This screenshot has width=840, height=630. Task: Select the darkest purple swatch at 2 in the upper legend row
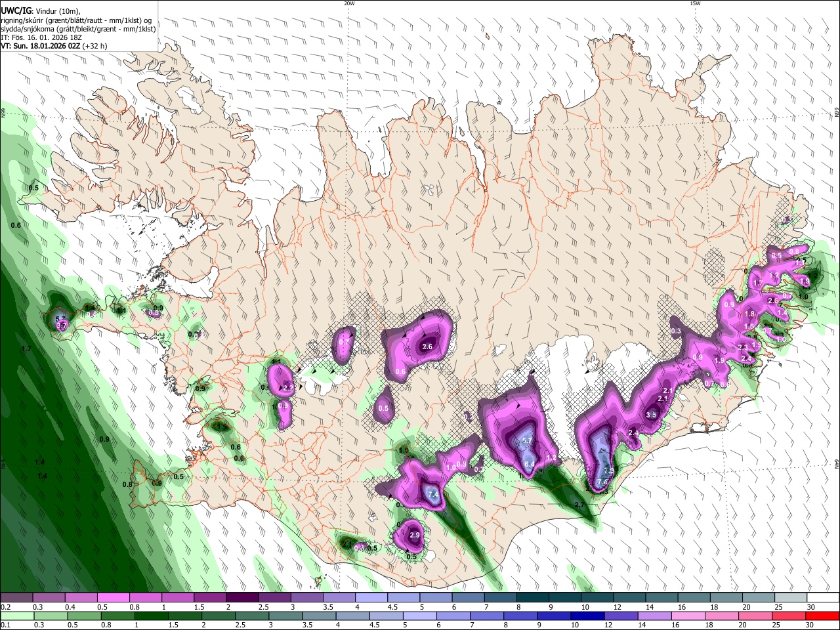[243, 597]
